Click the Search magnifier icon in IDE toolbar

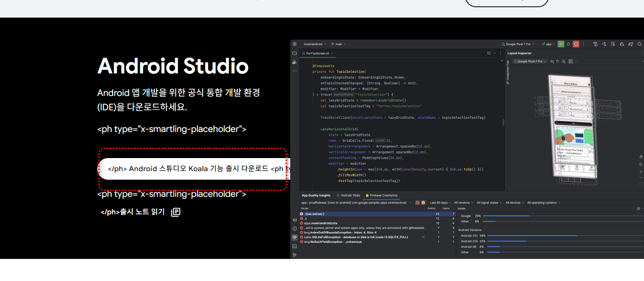(639, 44)
